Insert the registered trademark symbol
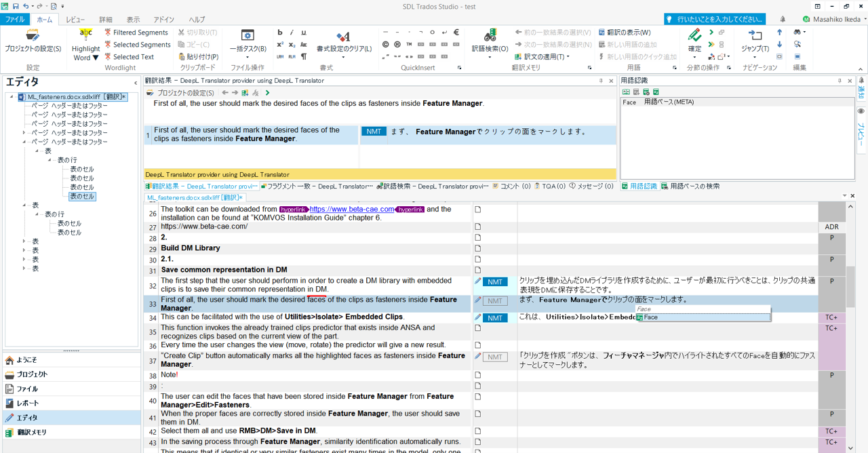The image size is (868, 453). (397, 45)
